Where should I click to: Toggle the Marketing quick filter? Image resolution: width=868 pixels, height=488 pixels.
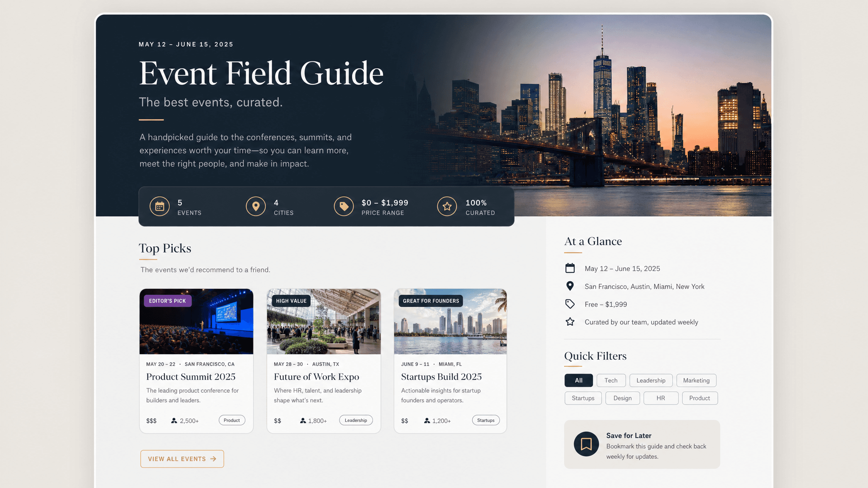[696, 380]
